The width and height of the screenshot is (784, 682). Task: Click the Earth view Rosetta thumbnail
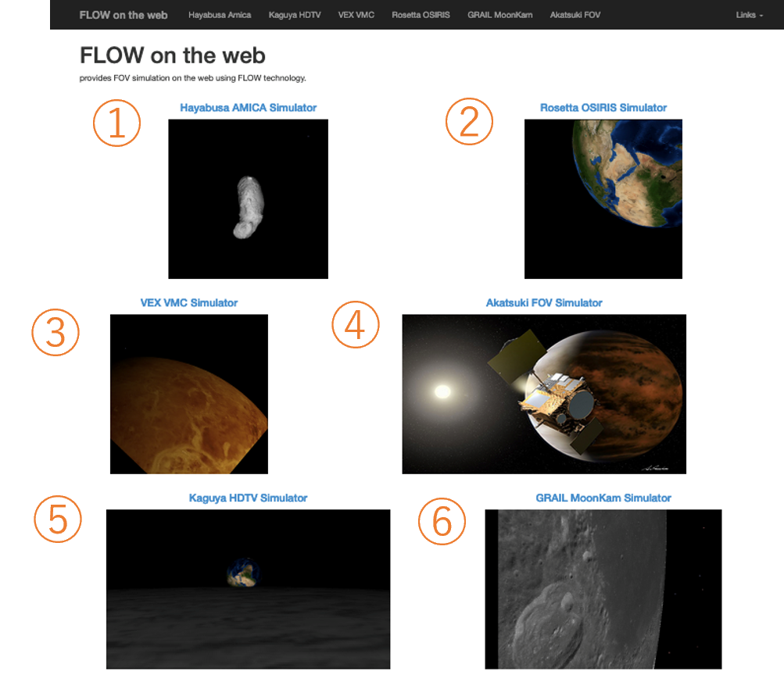[x=603, y=199]
